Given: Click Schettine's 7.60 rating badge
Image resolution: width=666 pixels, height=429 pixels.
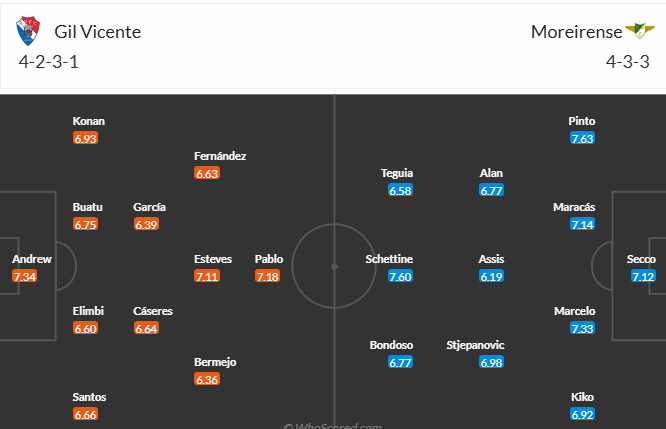Looking at the screenshot, I should point(400,277).
